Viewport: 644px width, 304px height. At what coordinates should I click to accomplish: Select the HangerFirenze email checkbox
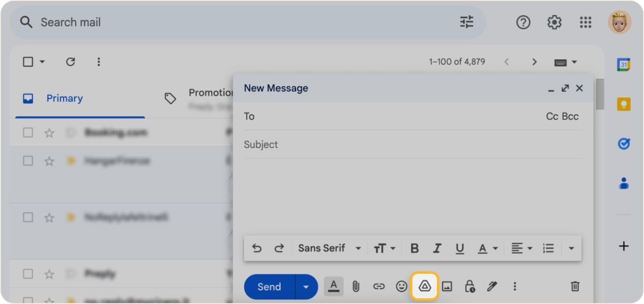point(28,161)
